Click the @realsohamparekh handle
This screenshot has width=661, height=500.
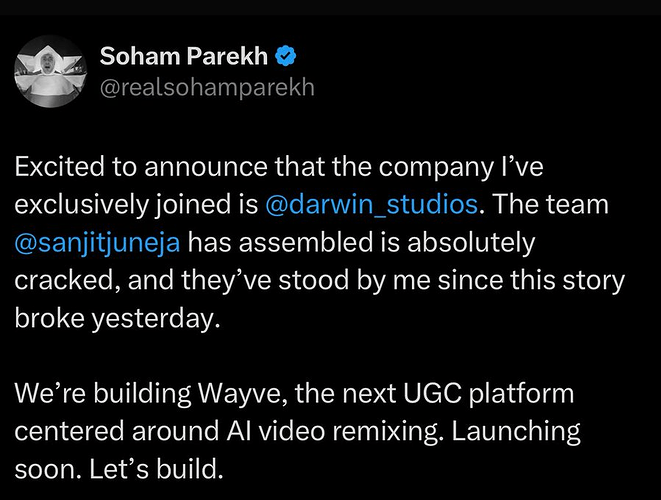tap(207, 88)
